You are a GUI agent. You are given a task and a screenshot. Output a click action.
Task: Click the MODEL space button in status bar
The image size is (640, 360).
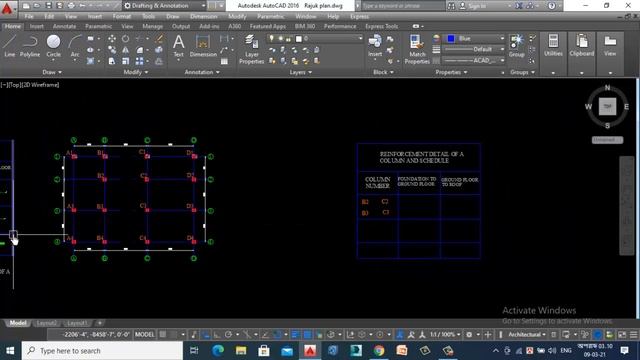click(x=144, y=335)
